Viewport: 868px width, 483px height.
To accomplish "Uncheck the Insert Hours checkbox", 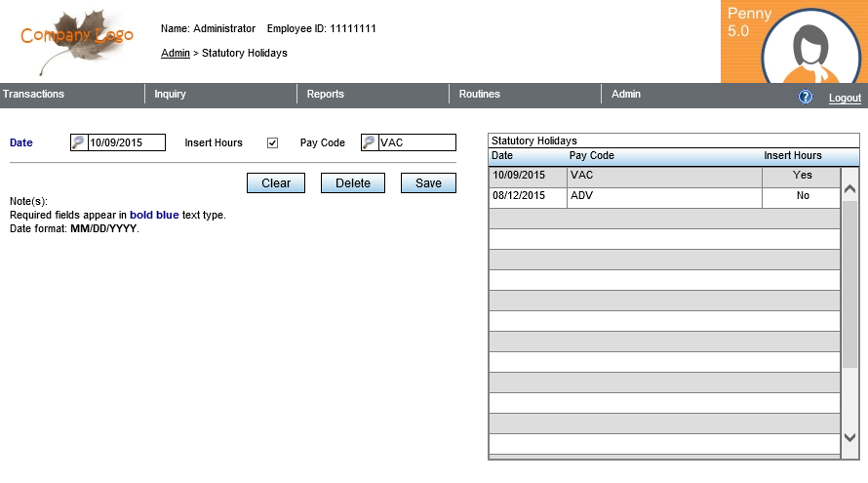I will pyautogui.click(x=273, y=142).
